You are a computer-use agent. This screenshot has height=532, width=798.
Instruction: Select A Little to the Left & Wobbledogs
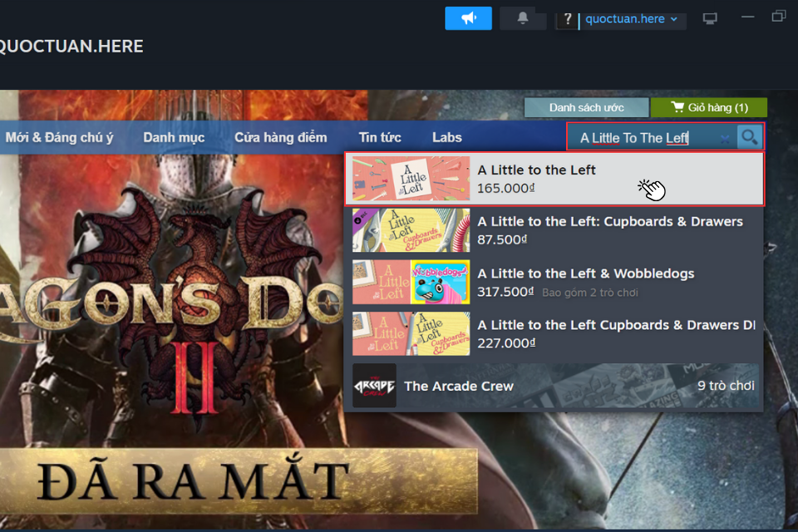click(x=554, y=283)
